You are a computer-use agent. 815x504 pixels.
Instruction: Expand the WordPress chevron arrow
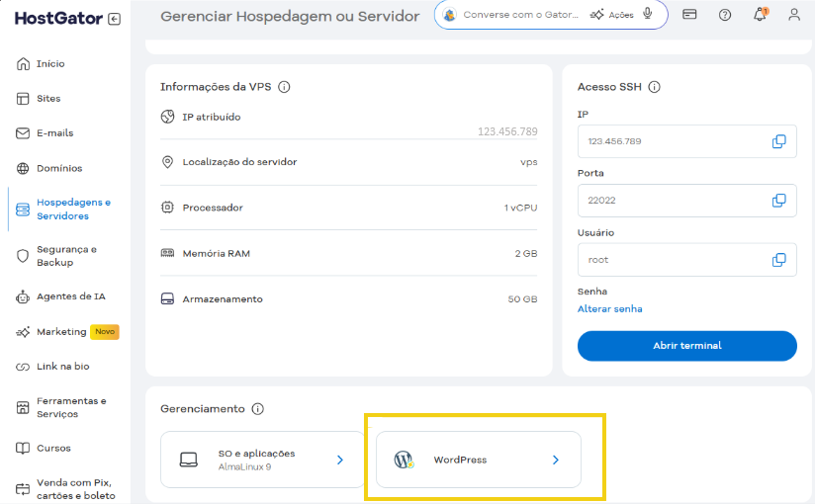(556, 460)
